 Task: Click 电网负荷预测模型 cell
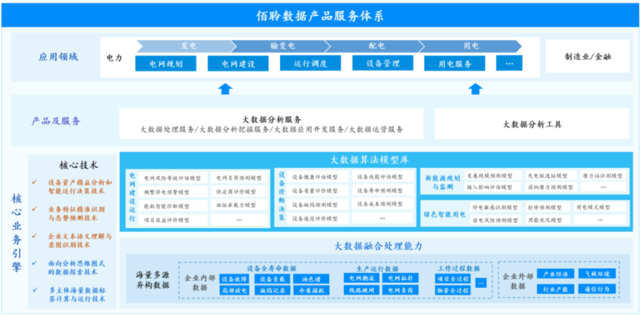pos(239,178)
